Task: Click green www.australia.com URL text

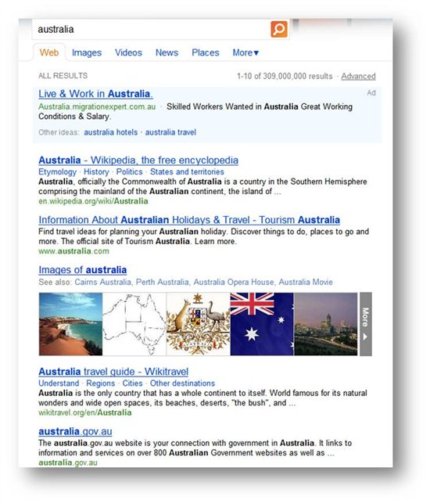Action: click(73, 251)
